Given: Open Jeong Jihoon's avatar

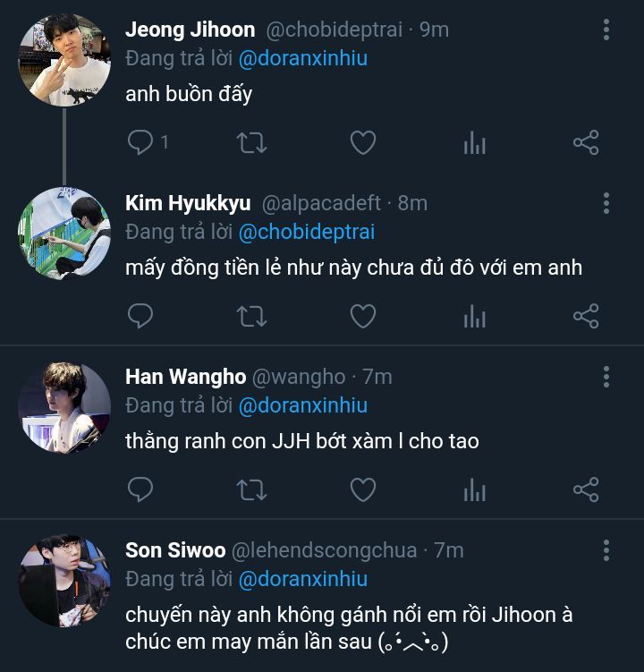Looking at the screenshot, I should tap(64, 60).
